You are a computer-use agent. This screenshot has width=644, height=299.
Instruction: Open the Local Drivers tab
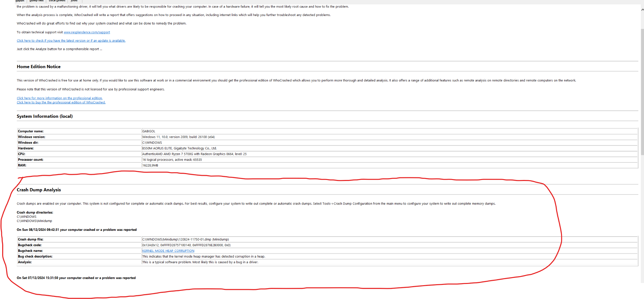[x=57, y=1]
